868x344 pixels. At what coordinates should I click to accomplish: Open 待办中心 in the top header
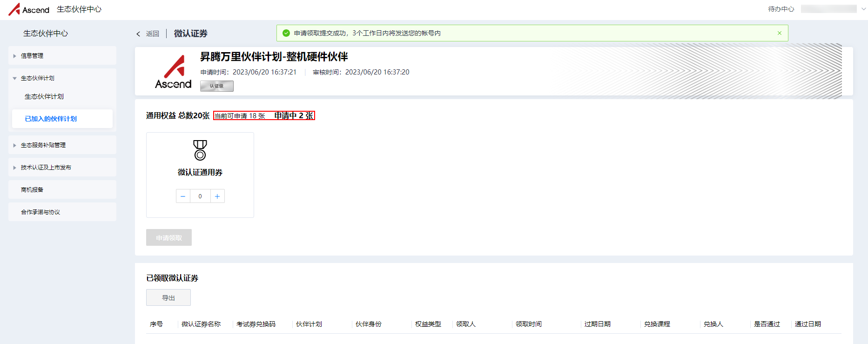tap(781, 9)
